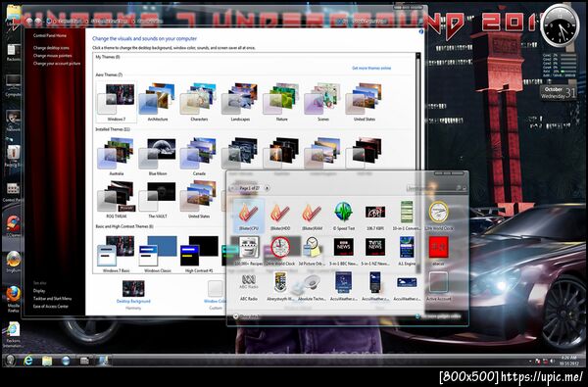Apply the Nature theme

point(281,102)
